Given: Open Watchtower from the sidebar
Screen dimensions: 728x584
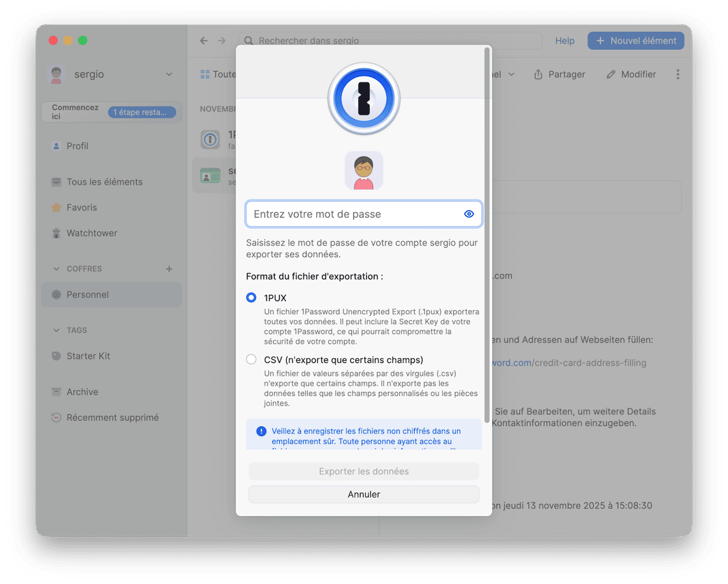Looking at the screenshot, I should coord(92,233).
